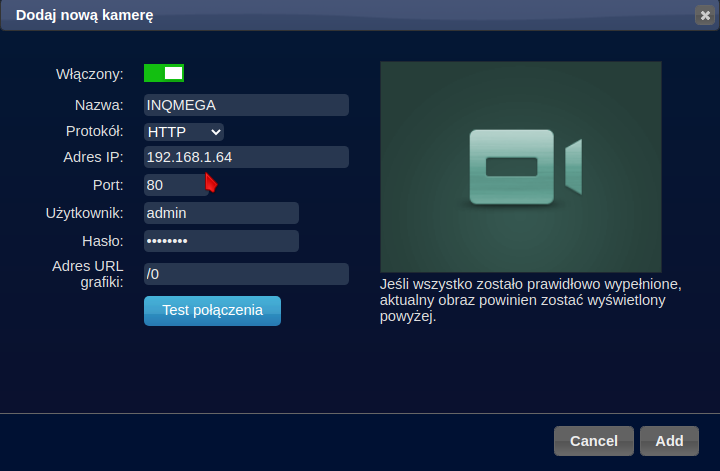Toggle the Włączony enabled switch
720x471 pixels.
tap(164, 73)
